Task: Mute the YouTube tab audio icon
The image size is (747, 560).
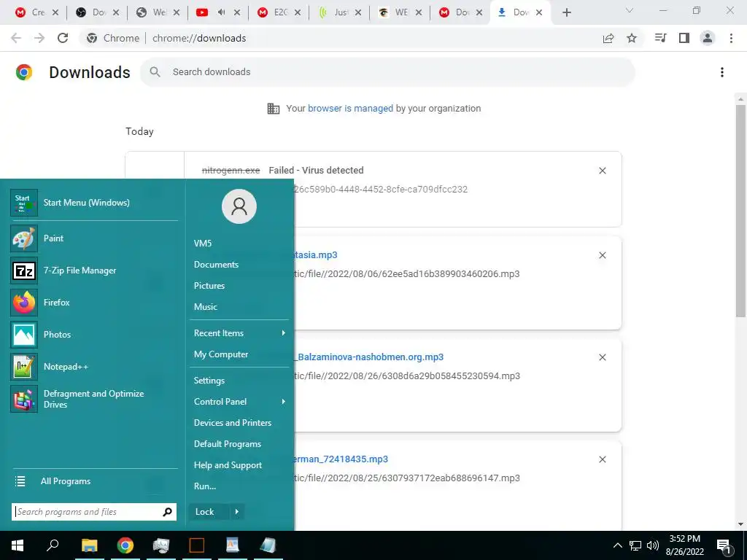Action: 221,12
